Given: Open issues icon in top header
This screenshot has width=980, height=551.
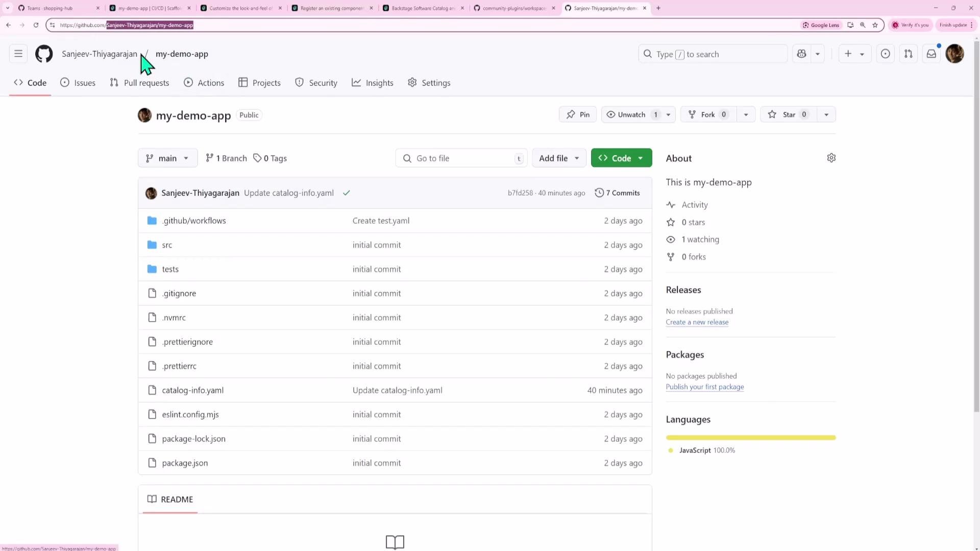Looking at the screenshot, I should (x=886, y=54).
